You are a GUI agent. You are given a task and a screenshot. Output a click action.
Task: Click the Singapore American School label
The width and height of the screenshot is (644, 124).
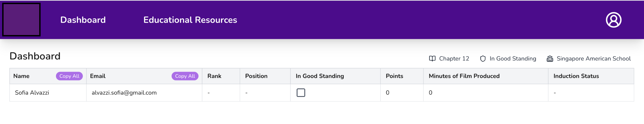(x=594, y=59)
